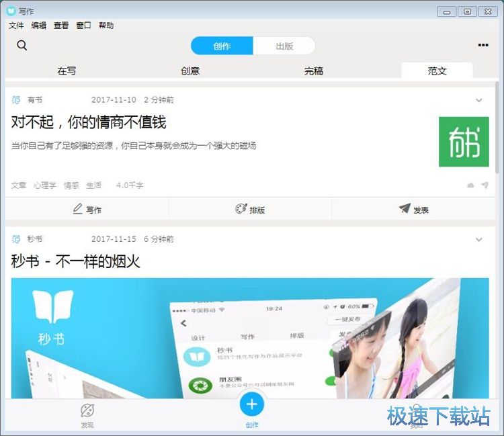The image size is (504, 436).
Task: Click the 情感 tag
Action: click(71, 185)
